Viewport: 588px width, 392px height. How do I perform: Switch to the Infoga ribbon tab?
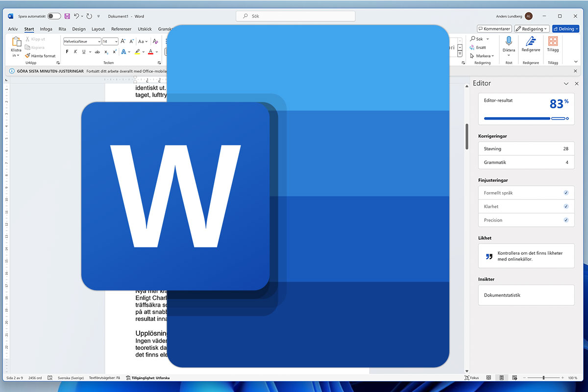[46, 29]
